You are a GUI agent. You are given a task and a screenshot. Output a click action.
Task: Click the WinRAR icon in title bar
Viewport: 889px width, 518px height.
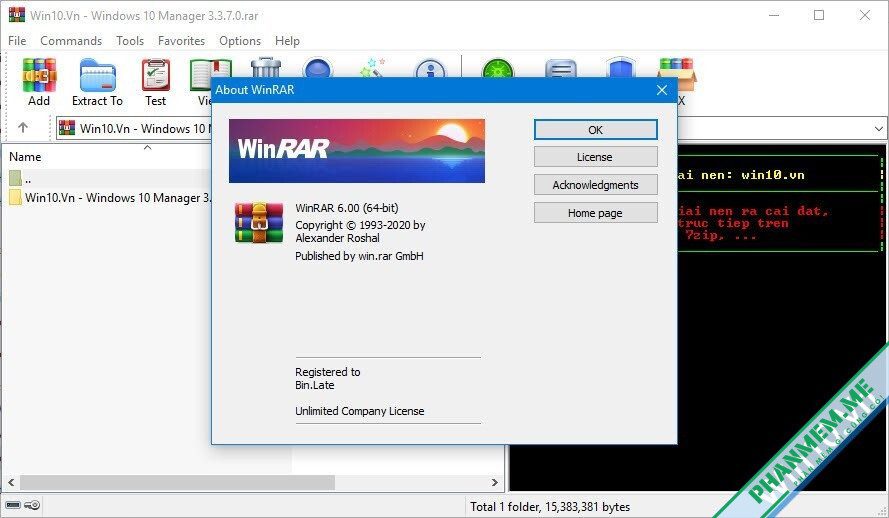point(16,15)
